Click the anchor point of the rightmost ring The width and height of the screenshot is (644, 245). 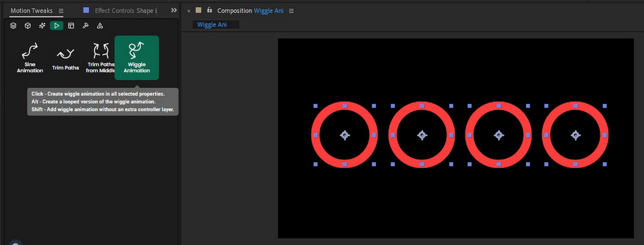tap(576, 135)
